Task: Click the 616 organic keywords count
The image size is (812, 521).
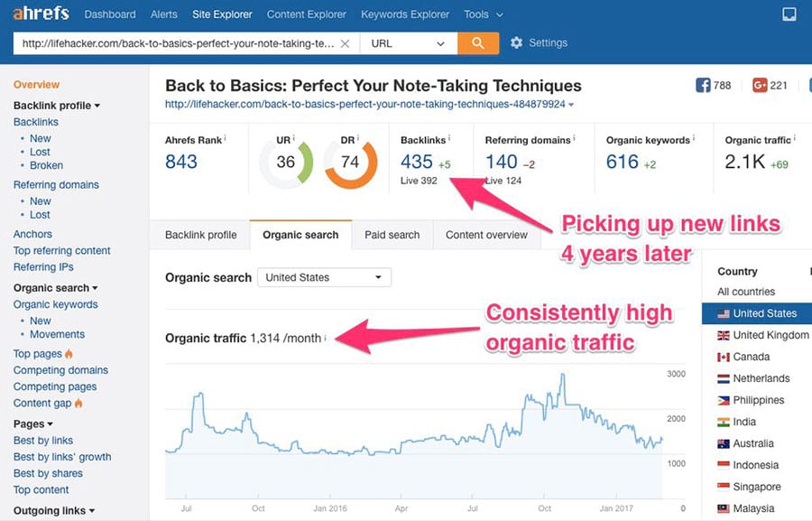Action: click(x=622, y=162)
